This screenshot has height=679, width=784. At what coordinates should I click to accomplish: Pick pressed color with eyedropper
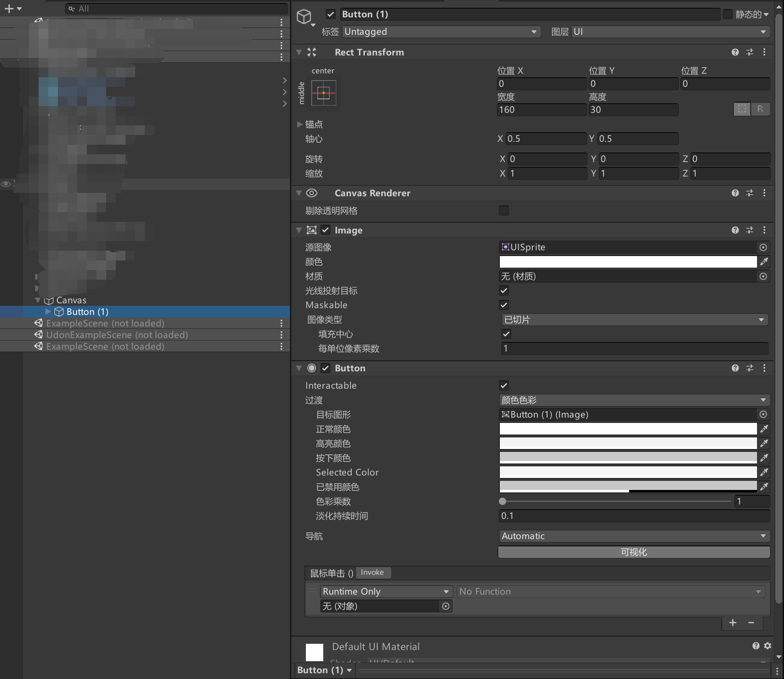tap(764, 458)
